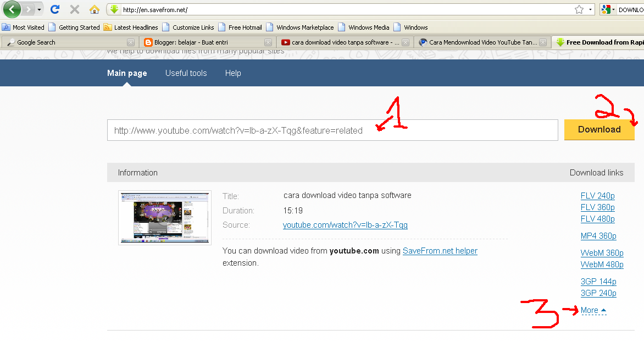Open the address bar dropdown arrow

coord(590,9)
